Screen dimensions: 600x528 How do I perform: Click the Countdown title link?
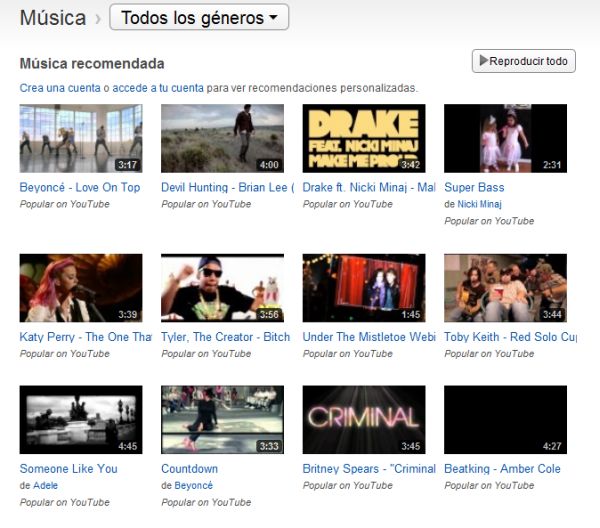189,469
